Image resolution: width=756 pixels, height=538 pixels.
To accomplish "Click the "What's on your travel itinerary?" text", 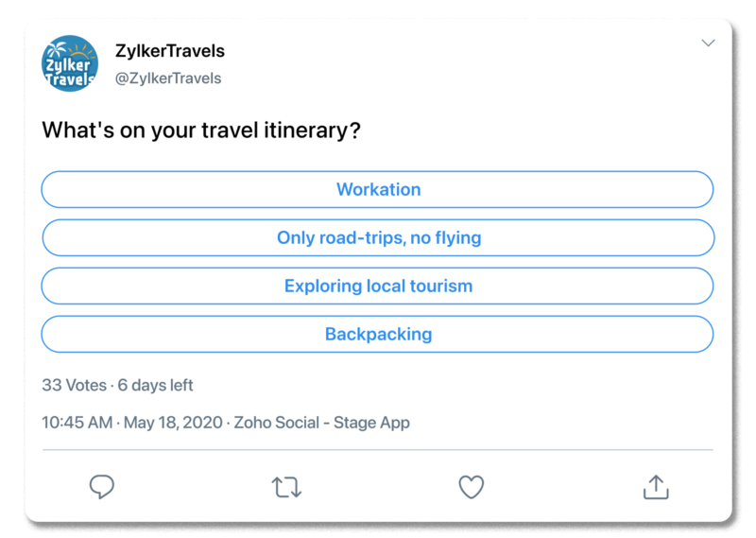I will (201, 130).
